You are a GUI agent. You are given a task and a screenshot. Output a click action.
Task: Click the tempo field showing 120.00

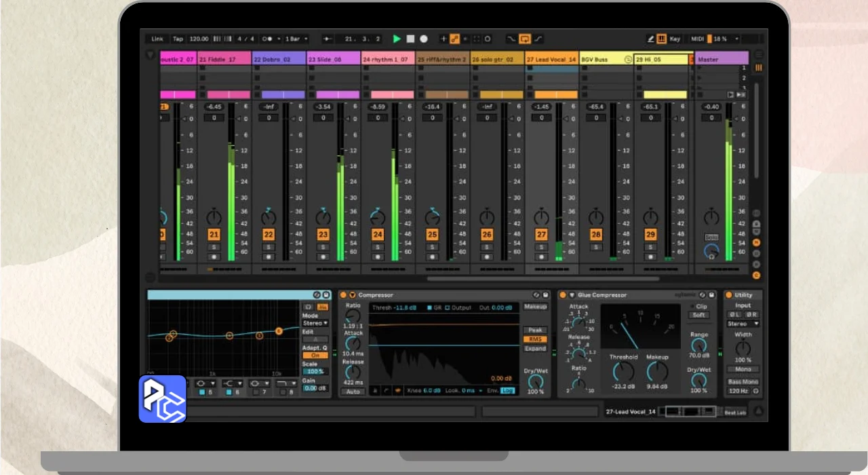199,39
